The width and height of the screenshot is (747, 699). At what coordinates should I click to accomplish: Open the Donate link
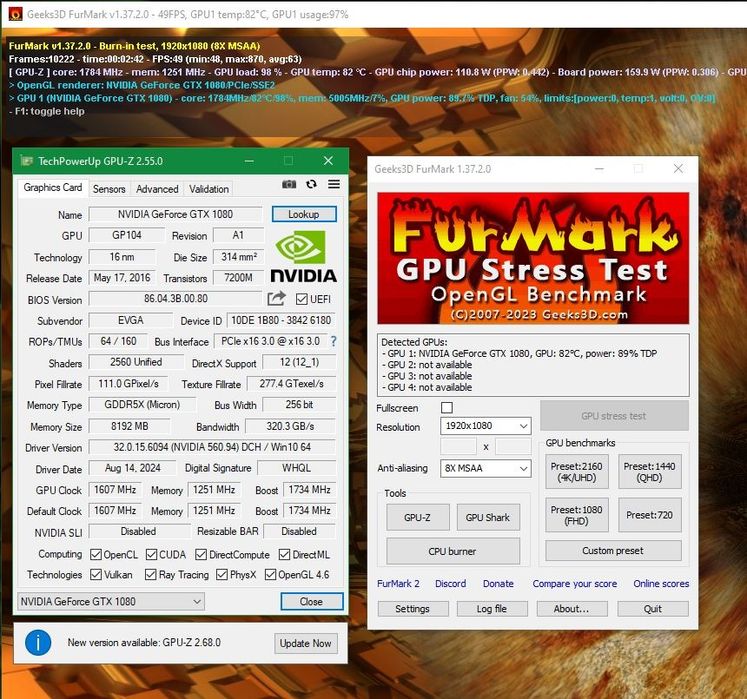(x=498, y=583)
